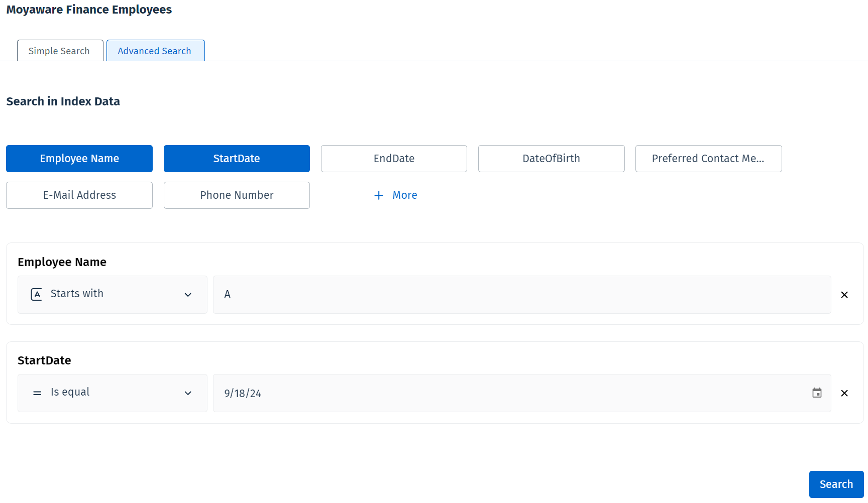This screenshot has height=503, width=868.
Task: Enable the DateOfBirth search field
Action: click(551, 159)
